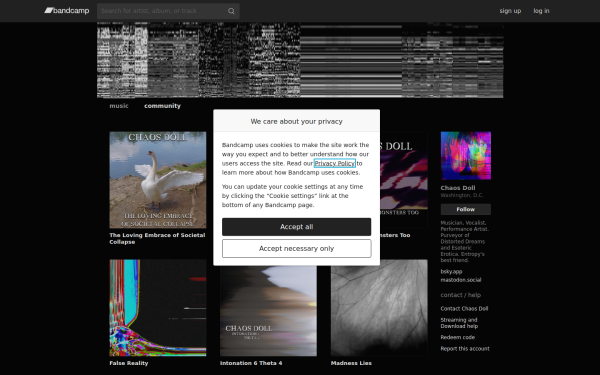Image resolution: width=600 pixels, height=375 pixels.
Task: Click the False Reality album title
Action: pyautogui.click(x=129, y=363)
